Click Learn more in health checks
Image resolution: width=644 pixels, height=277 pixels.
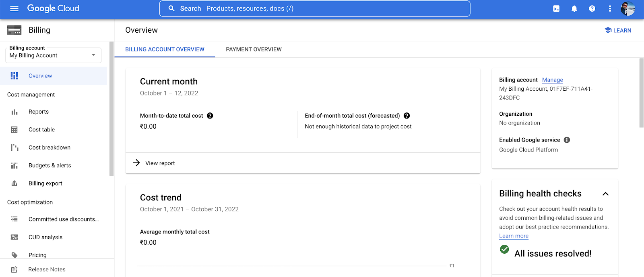514,236
